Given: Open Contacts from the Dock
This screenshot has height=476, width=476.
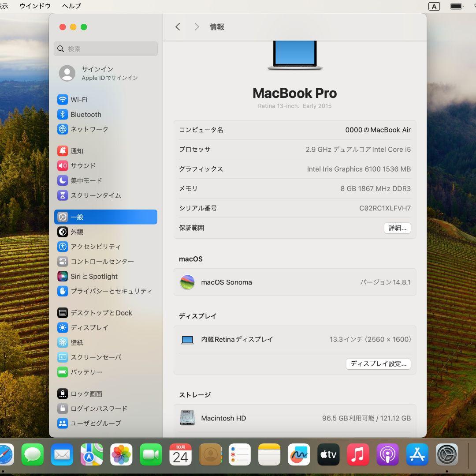Looking at the screenshot, I should (210, 454).
